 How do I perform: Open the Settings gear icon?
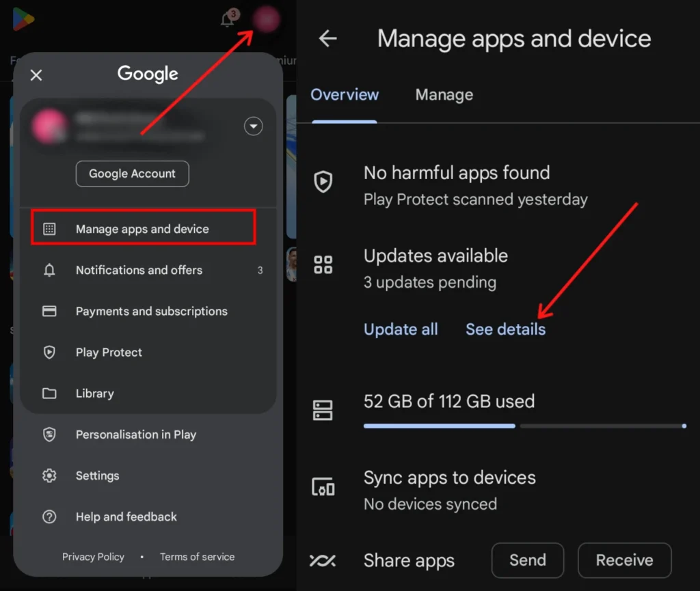pyautogui.click(x=49, y=476)
